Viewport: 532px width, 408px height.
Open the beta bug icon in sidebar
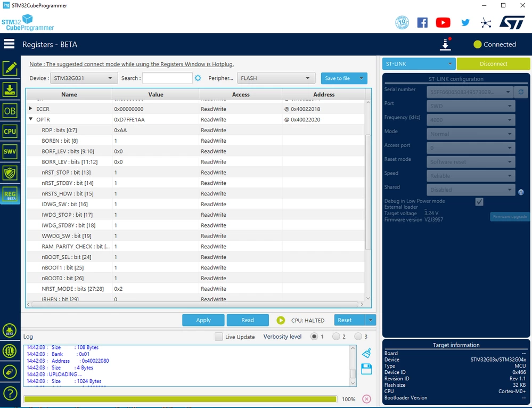[x=10, y=330]
